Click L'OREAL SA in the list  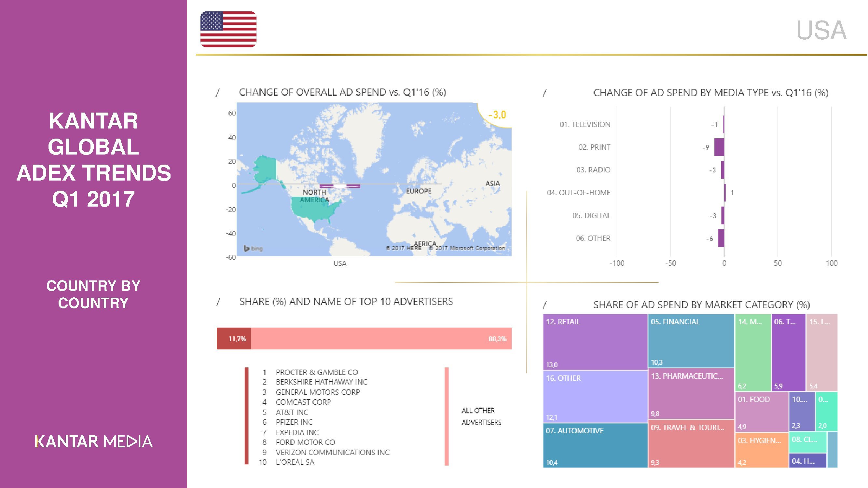coord(295,462)
